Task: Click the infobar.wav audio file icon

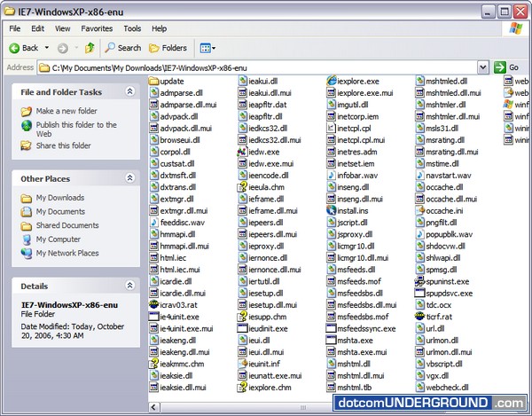Action: [332, 176]
